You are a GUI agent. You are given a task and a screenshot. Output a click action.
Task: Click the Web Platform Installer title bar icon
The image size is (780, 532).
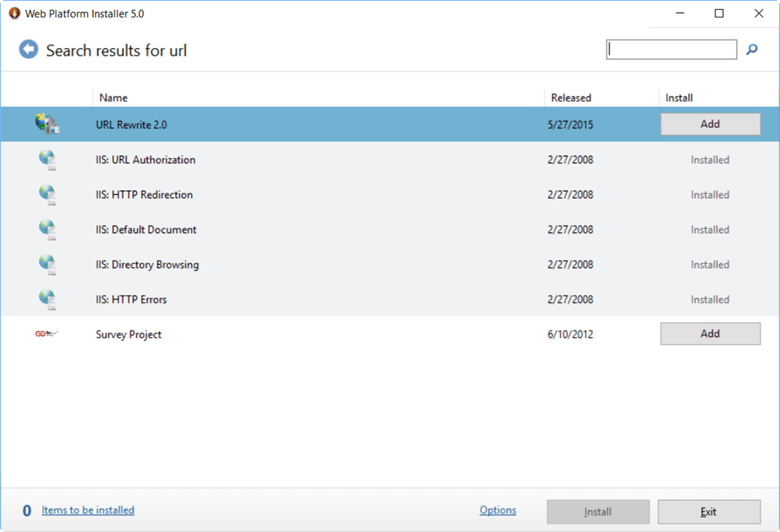tap(14, 14)
